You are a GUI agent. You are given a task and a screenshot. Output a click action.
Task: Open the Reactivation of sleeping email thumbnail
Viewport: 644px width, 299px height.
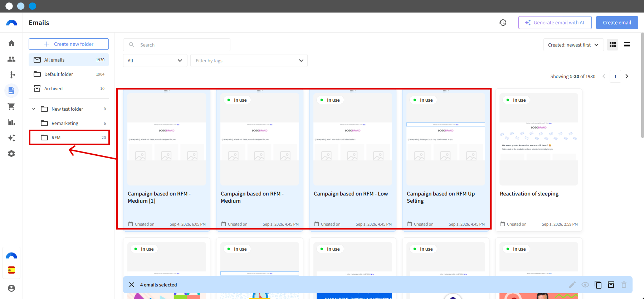(539, 139)
